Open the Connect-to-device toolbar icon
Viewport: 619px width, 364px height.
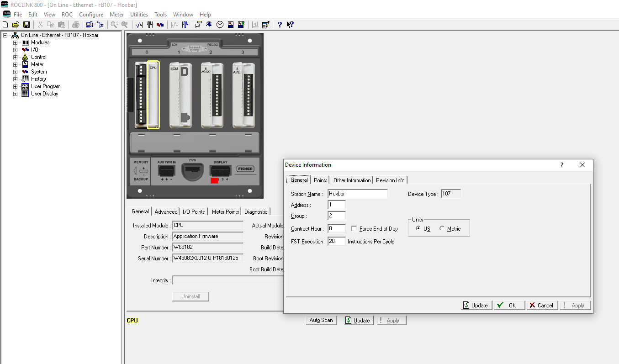[x=101, y=24]
